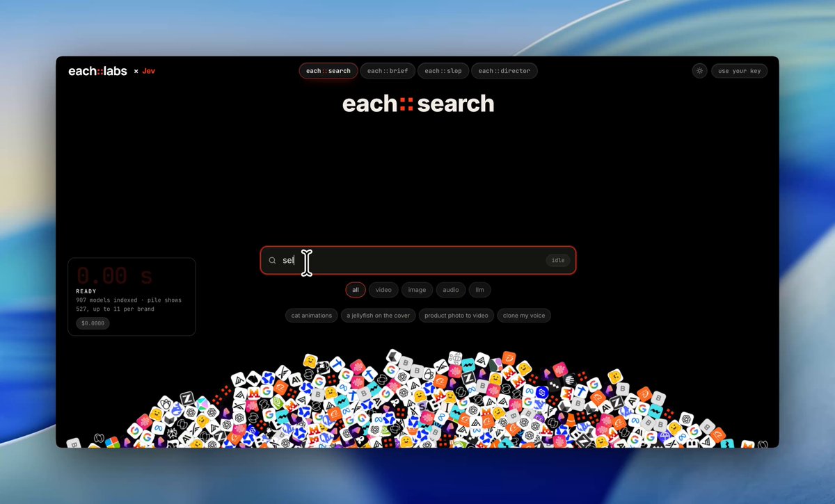Click the "idle" status badge

[558, 261]
